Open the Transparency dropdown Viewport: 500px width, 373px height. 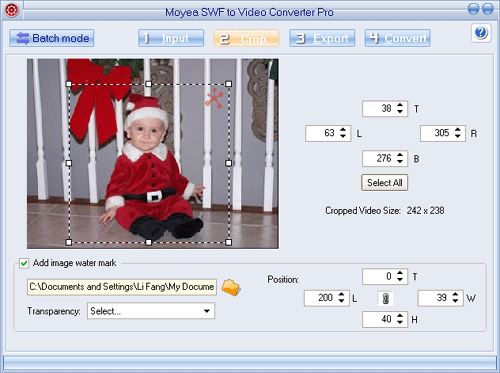151,311
